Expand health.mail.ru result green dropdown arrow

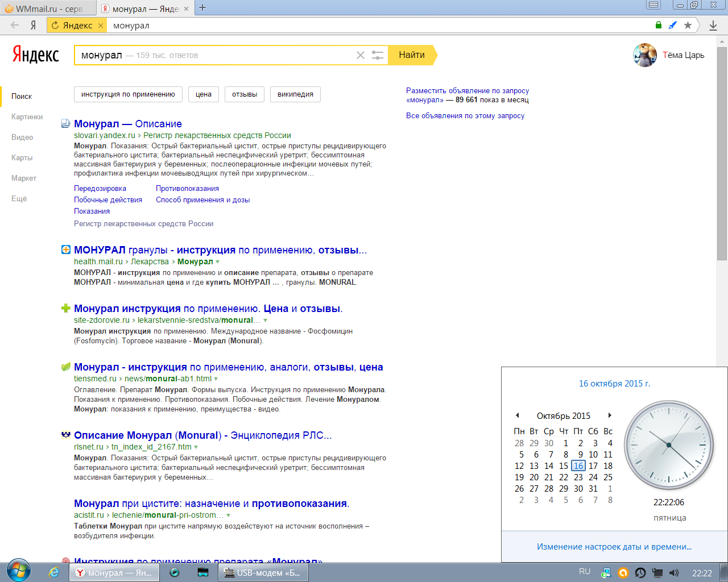(218, 262)
